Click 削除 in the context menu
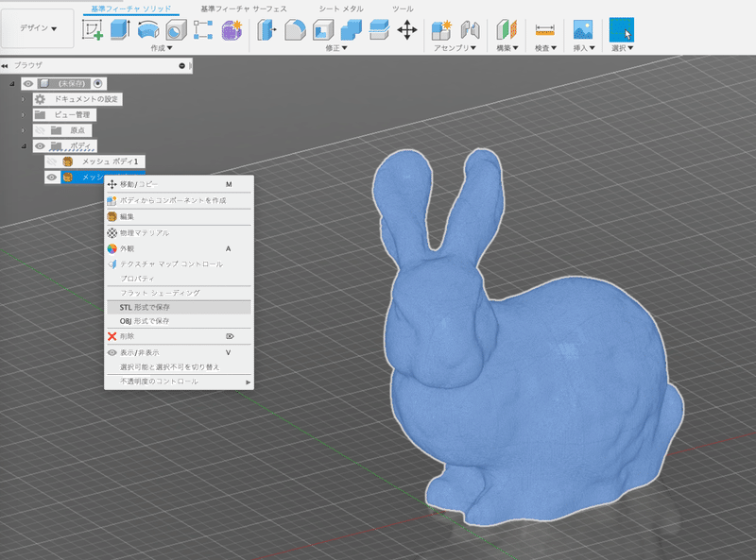The width and height of the screenshot is (756, 560). coord(127,336)
